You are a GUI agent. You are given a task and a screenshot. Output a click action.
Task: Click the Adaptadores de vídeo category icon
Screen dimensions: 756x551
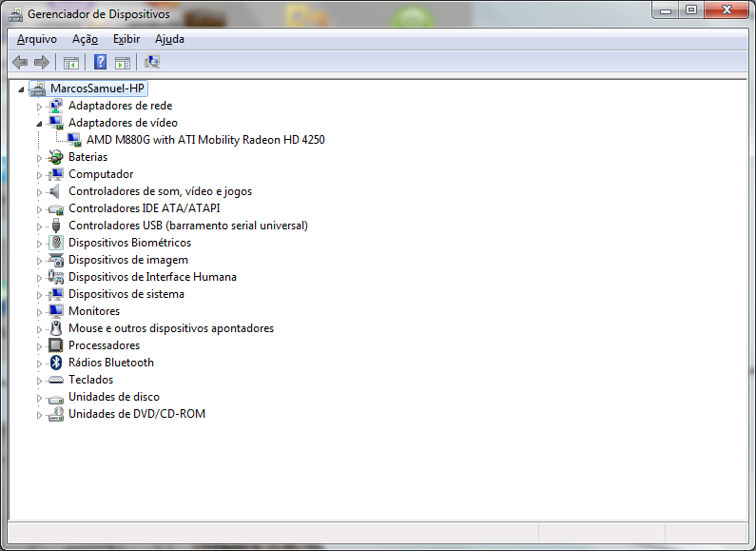(x=56, y=123)
